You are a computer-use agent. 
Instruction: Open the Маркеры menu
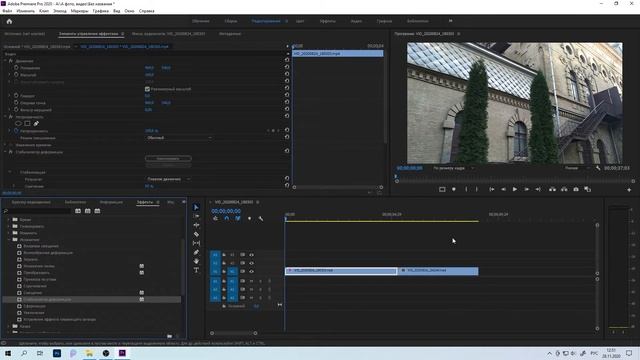click(80, 11)
